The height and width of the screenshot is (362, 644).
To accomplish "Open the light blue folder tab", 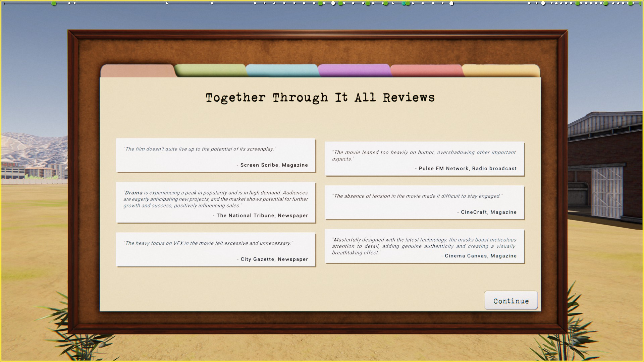I will point(282,70).
